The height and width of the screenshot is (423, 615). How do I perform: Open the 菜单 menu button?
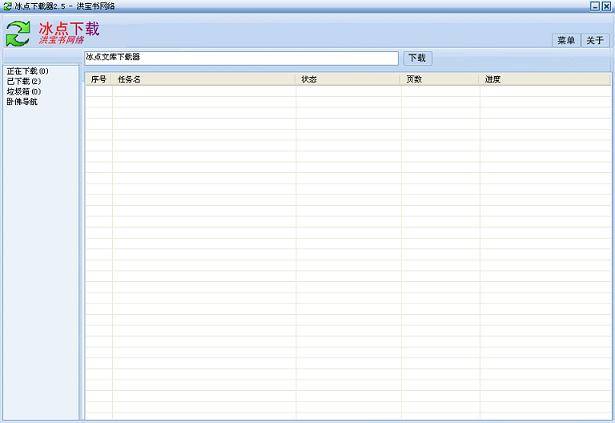[x=566, y=40]
